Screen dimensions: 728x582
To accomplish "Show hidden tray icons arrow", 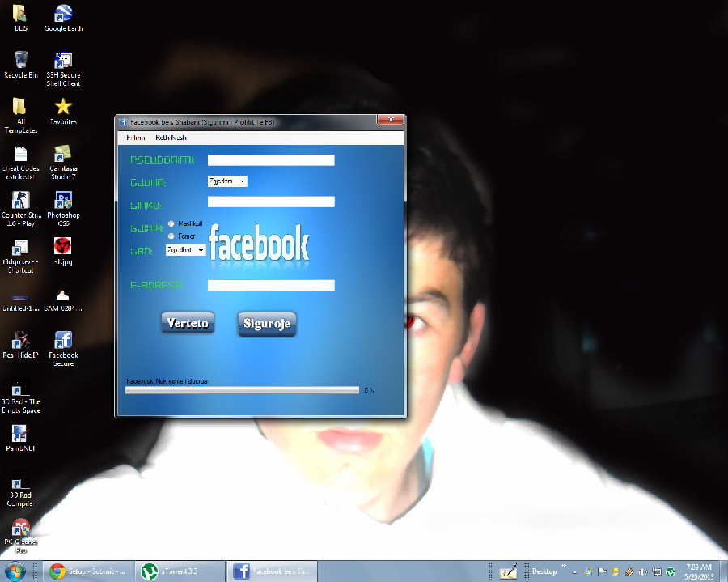I will pyautogui.click(x=575, y=571).
